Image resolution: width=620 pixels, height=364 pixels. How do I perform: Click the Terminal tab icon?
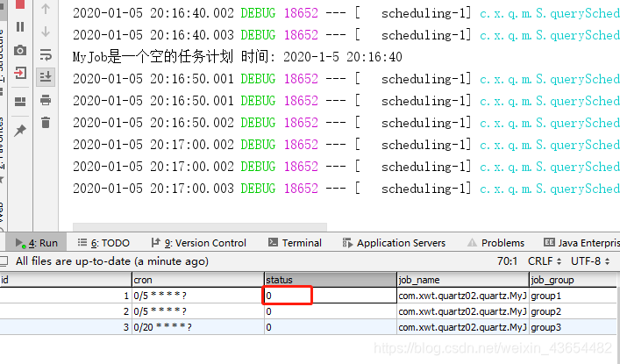point(273,242)
